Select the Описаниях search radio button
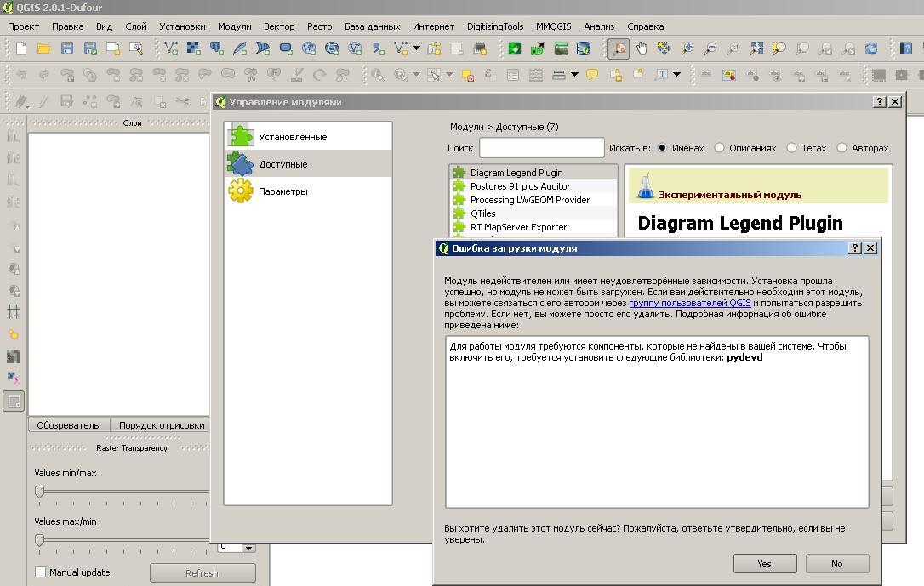924x586 pixels. 720,148
